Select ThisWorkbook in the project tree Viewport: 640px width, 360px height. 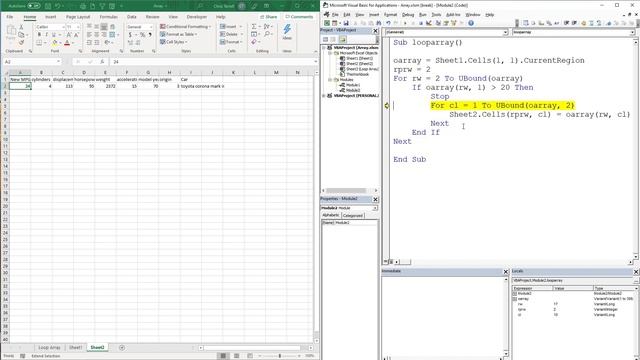tap(357, 74)
